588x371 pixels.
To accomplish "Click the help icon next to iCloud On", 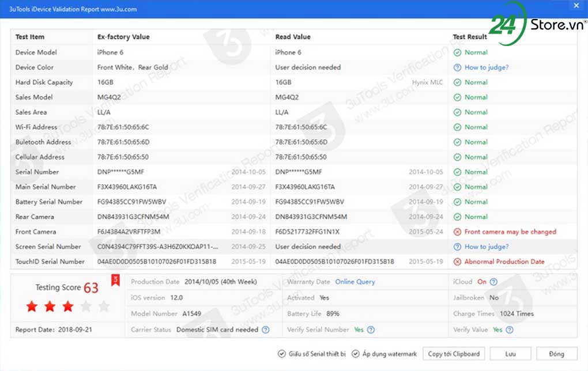I will [x=493, y=282].
